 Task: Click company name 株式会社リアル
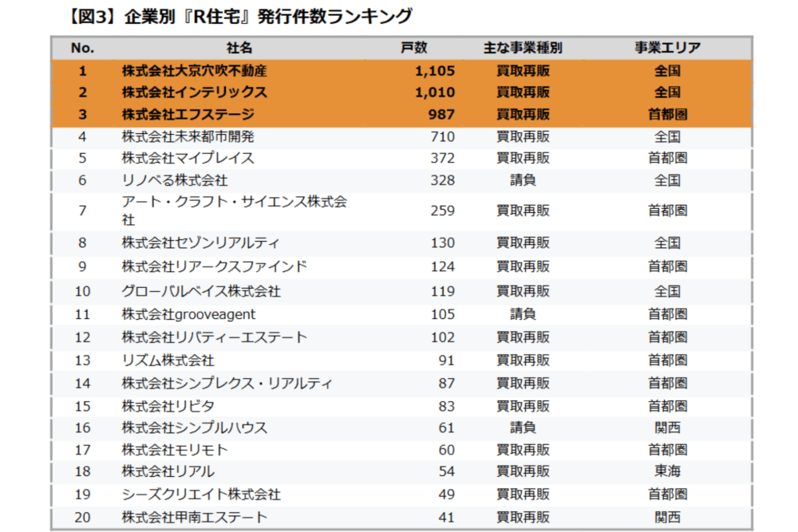168,471
